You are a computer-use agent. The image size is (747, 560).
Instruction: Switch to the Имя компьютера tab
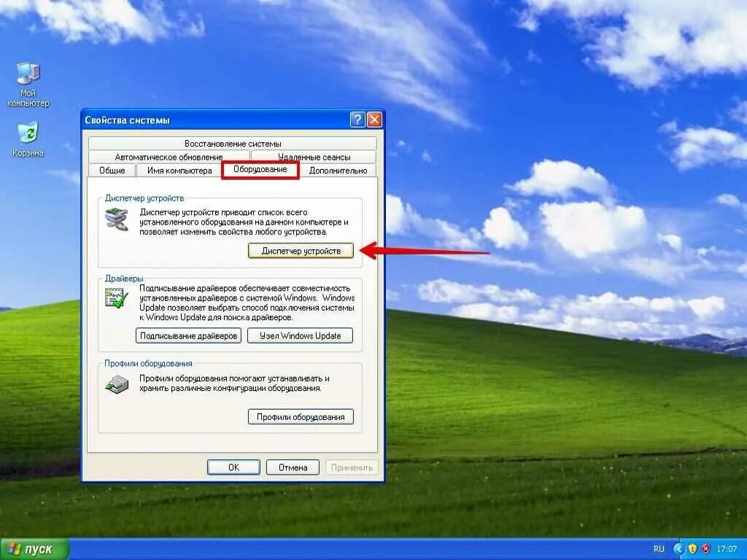179,171
